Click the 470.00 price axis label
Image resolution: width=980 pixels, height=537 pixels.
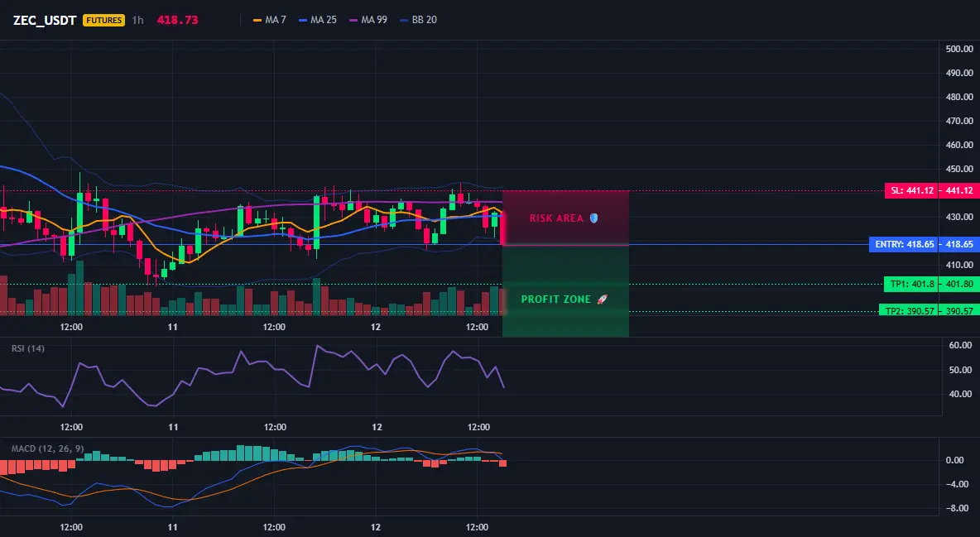click(x=959, y=121)
